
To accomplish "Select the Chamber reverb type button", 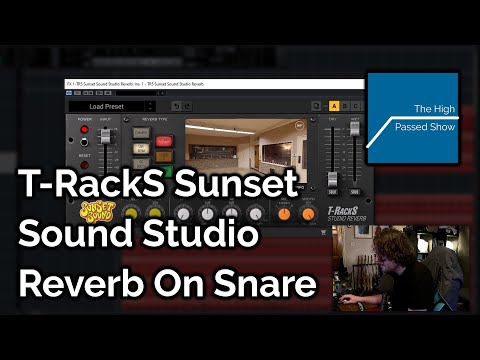I will point(141,133).
